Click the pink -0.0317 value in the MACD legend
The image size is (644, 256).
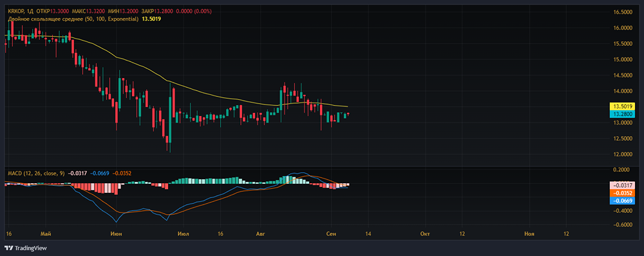coord(78,173)
